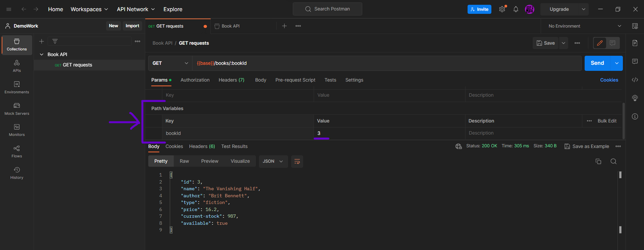644x250 pixels.
Task: Open the Cookies link
Action: [x=609, y=80]
